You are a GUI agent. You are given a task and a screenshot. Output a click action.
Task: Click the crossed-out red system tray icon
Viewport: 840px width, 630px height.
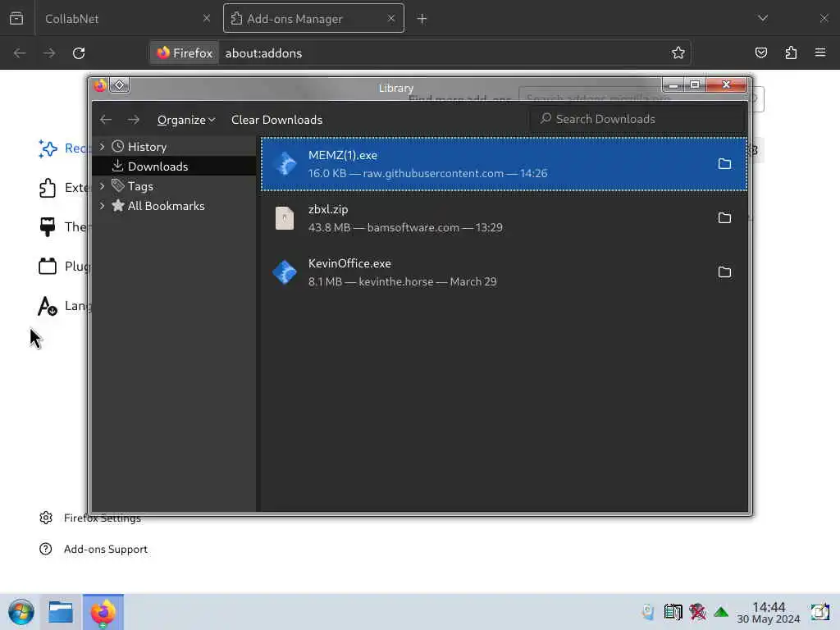point(697,612)
